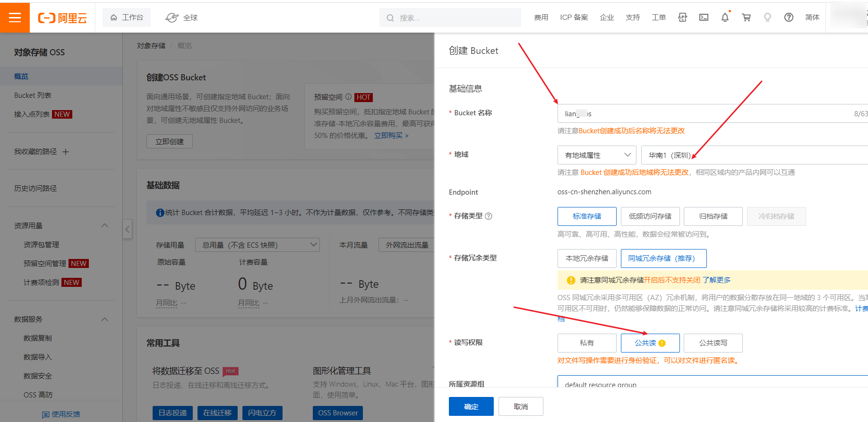Viewport: 868px width, 422px height.
Task: Select 低频访问存储 storage type
Action: click(650, 216)
